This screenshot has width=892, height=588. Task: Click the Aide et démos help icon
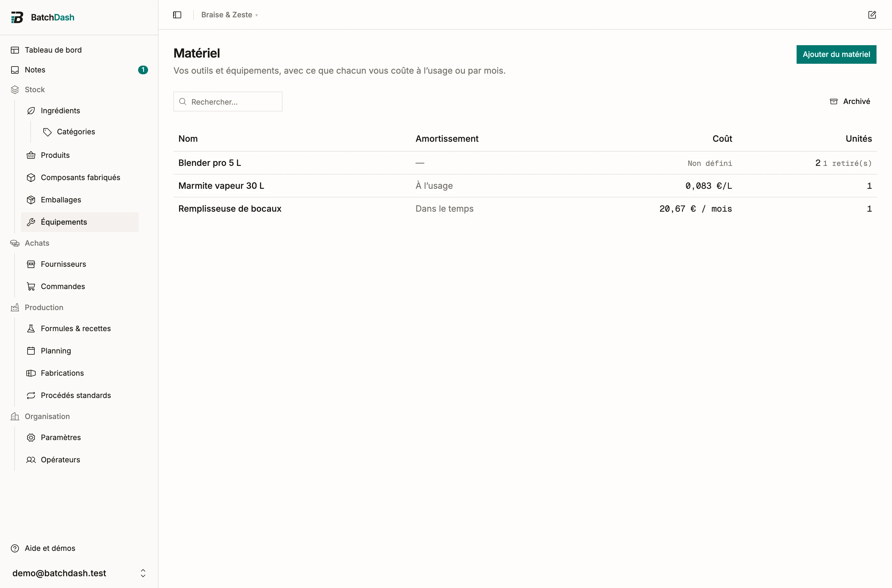(15, 548)
